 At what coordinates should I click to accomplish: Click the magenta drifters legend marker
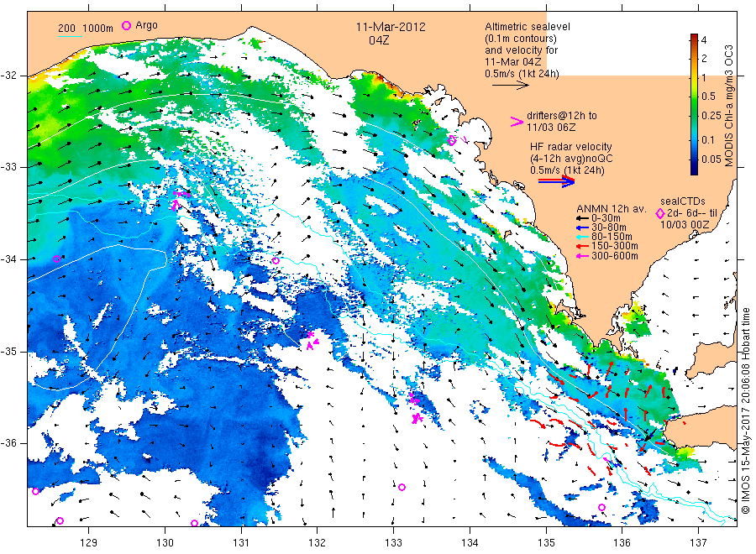tap(517, 122)
